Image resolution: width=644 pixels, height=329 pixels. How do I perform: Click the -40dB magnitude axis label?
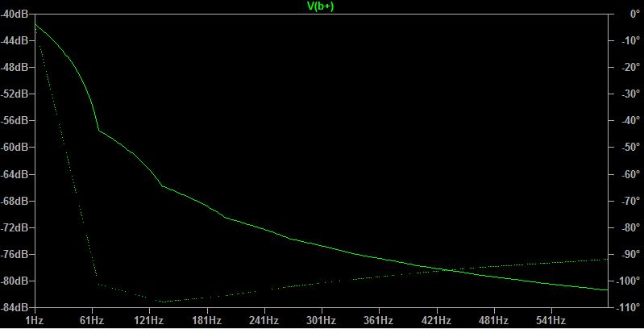pos(14,14)
